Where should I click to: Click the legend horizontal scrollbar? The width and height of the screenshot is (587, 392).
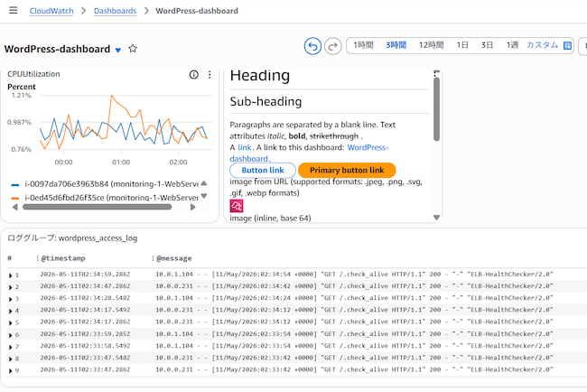tap(97, 207)
